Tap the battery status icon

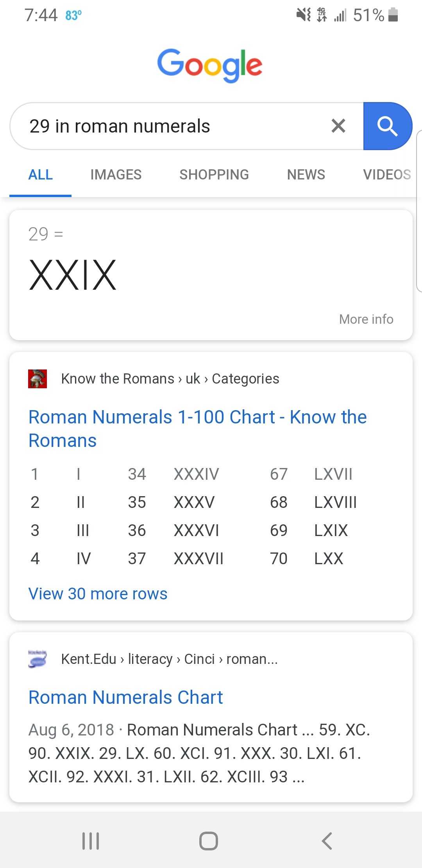(x=393, y=15)
